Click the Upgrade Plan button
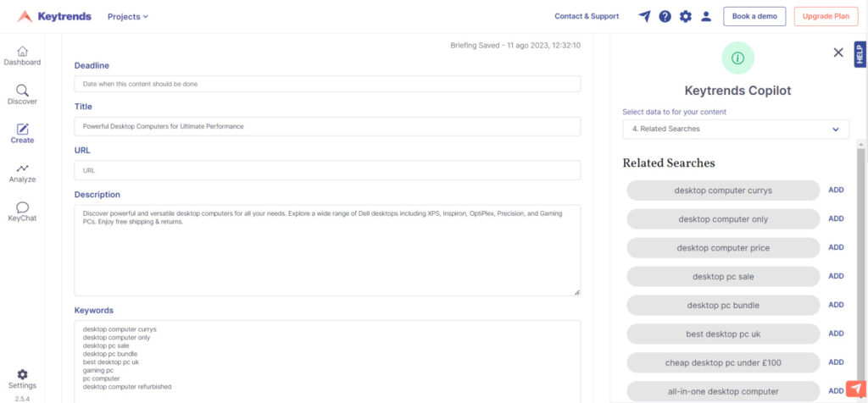 pos(826,16)
